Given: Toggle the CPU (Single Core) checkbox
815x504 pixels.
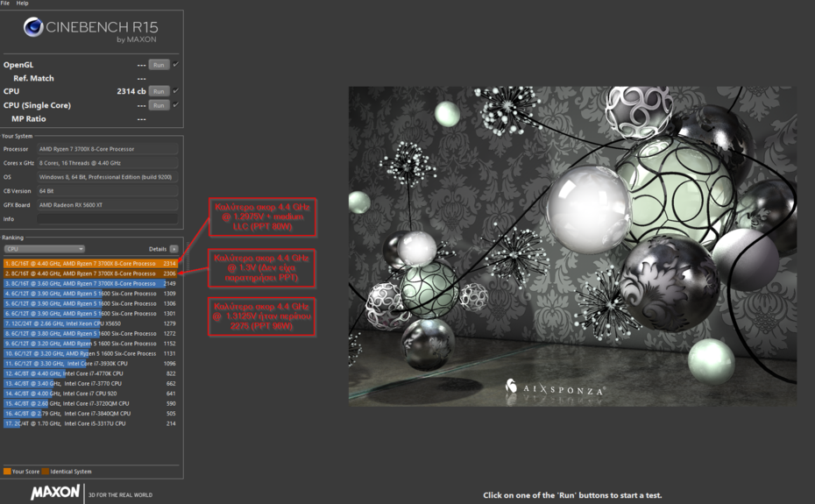Looking at the screenshot, I should (x=175, y=105).
